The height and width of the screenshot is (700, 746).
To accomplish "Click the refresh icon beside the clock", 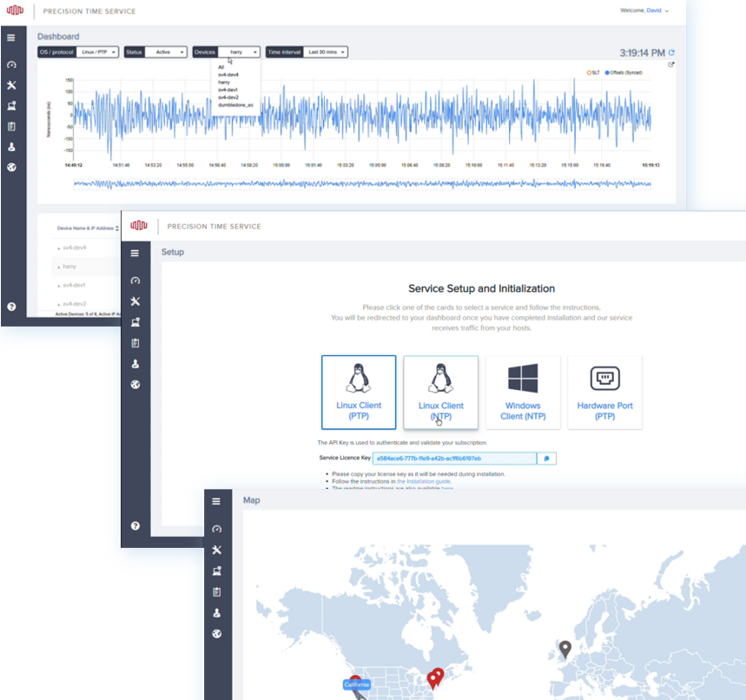I will point(671,52).
